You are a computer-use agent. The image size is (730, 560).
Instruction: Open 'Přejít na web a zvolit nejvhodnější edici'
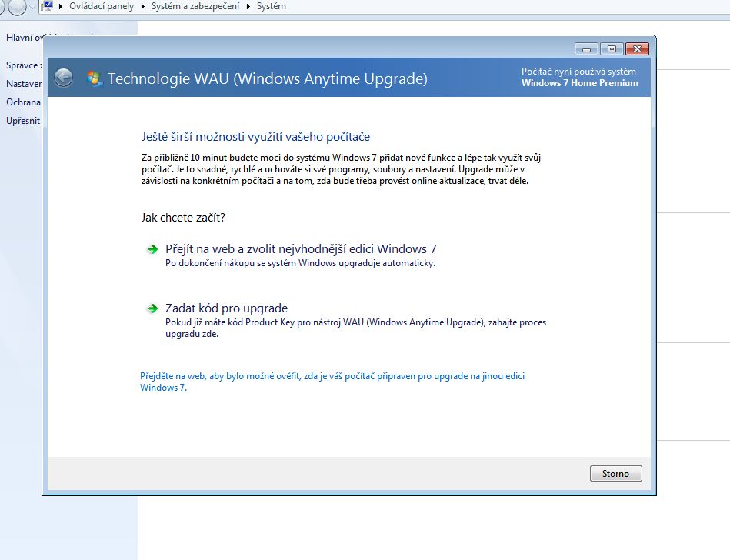coord(301,249)
